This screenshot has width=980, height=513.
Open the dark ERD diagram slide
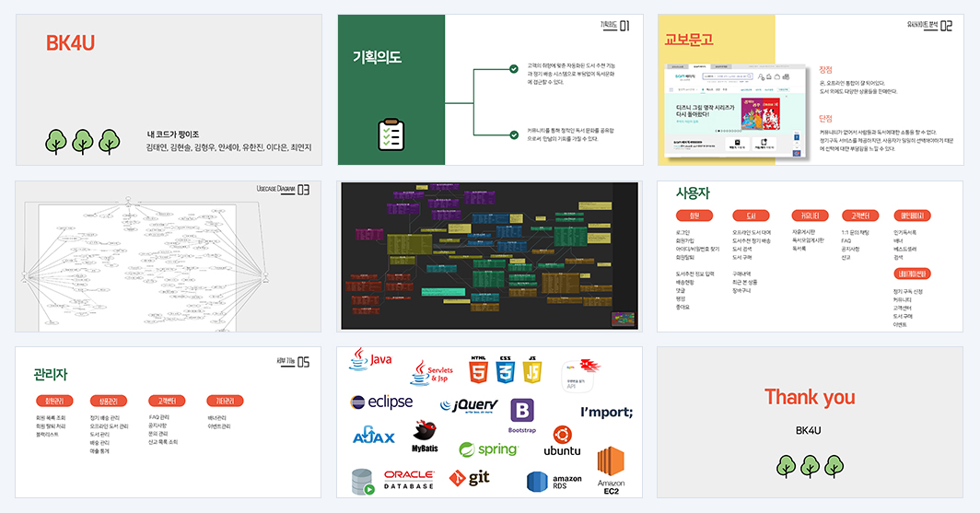[x=489, y=256]
